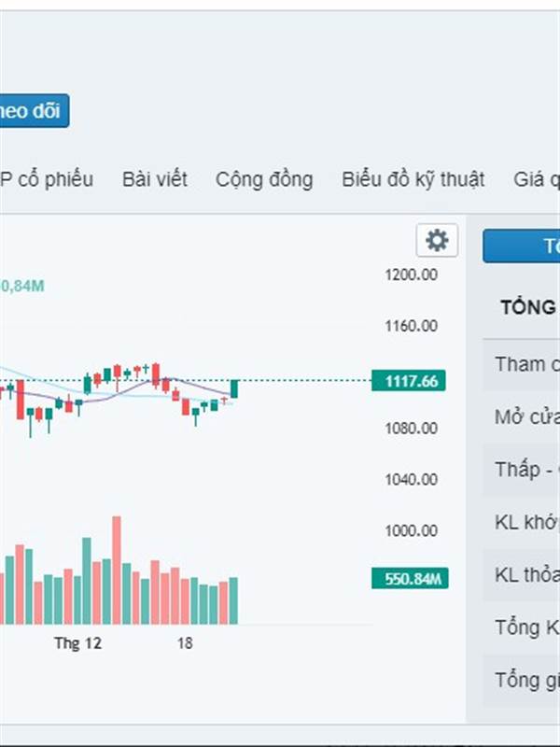The width and height of the screenshot is (560, 747).
Task: Go to Biểu đồ kỹ thuật tab
Action: tap(413, 179)
